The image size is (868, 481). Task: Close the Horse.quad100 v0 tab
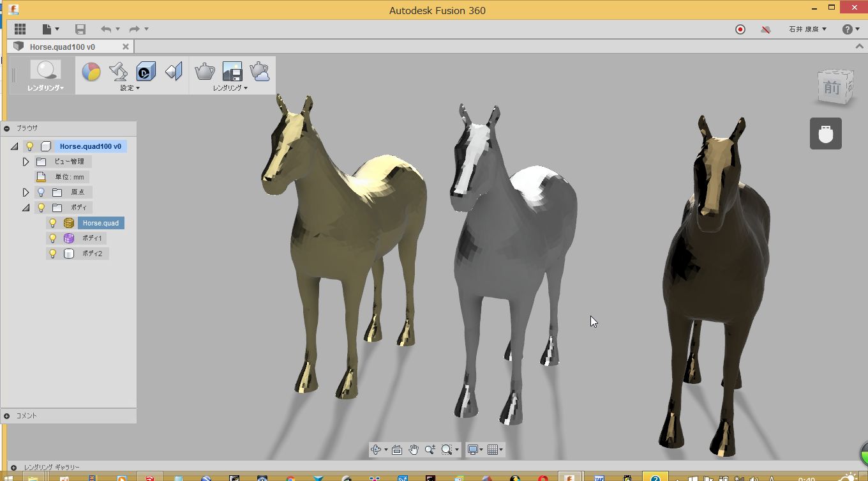(x=126, y=47)
